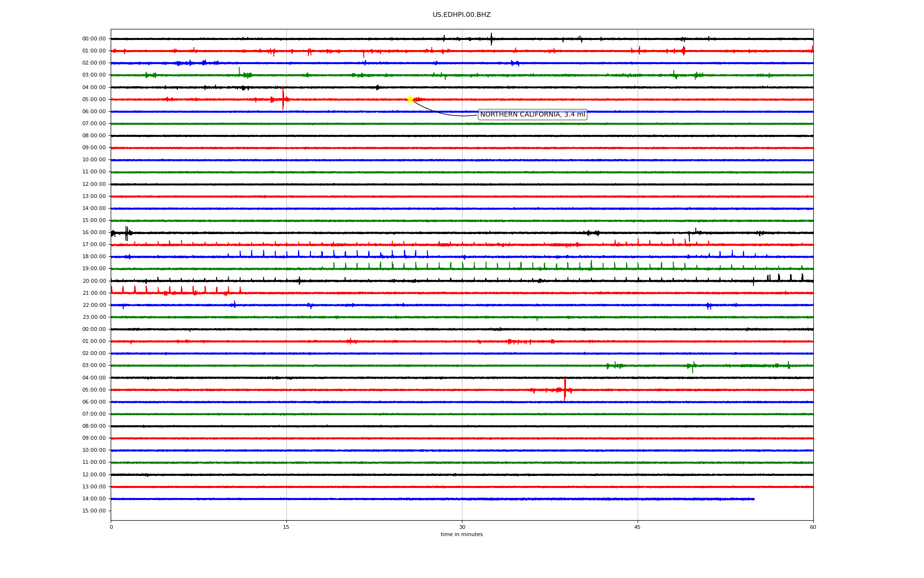Click the US.EDHPI.00.BHZ plot title
The height and width of the screenshot is (578, 924).
pos(461,15)
